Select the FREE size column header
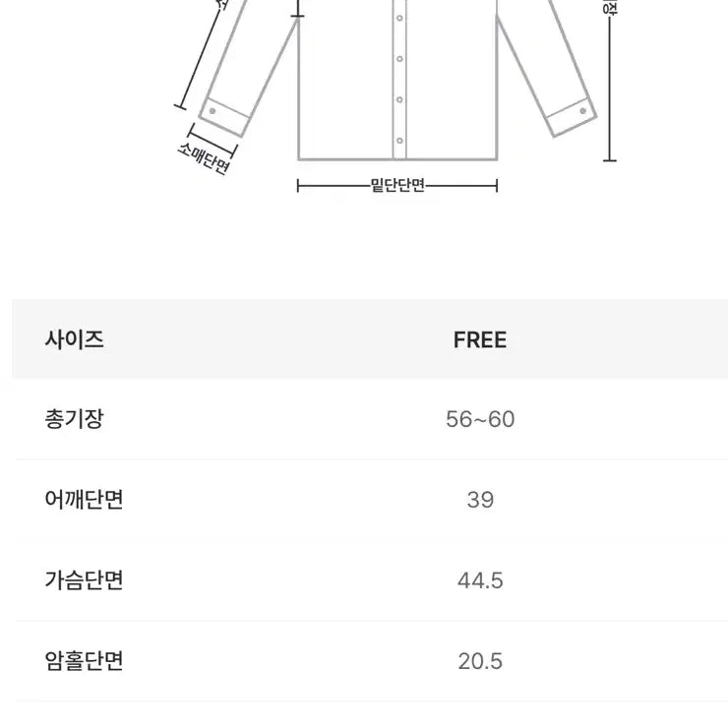 (x=480, y=340)
